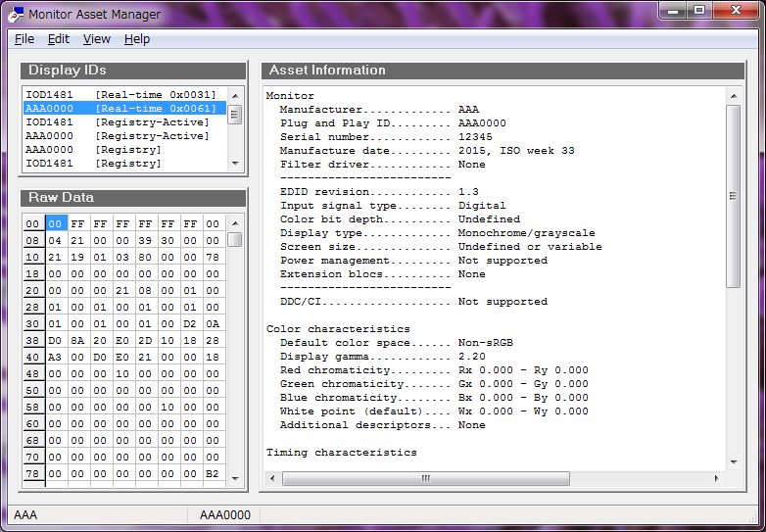This screenshot has width=766, height=532.
Task: Click the Monitor Asset Manager title bar icon
Action: click(16, 14)
